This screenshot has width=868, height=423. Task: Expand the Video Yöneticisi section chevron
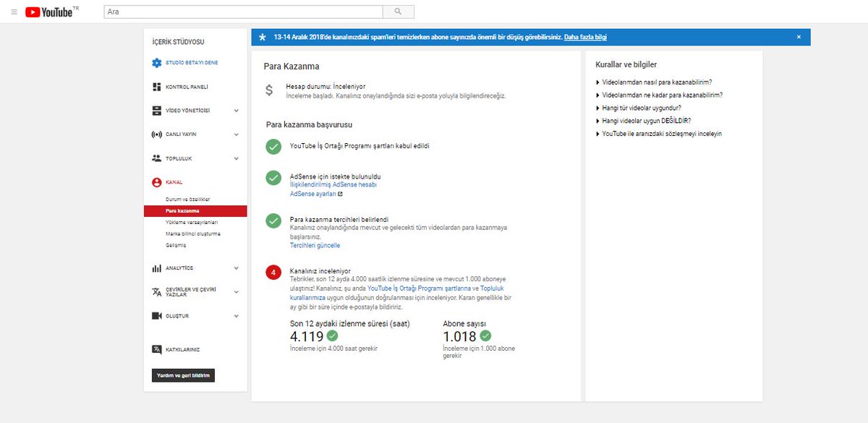tap(236, 111)
